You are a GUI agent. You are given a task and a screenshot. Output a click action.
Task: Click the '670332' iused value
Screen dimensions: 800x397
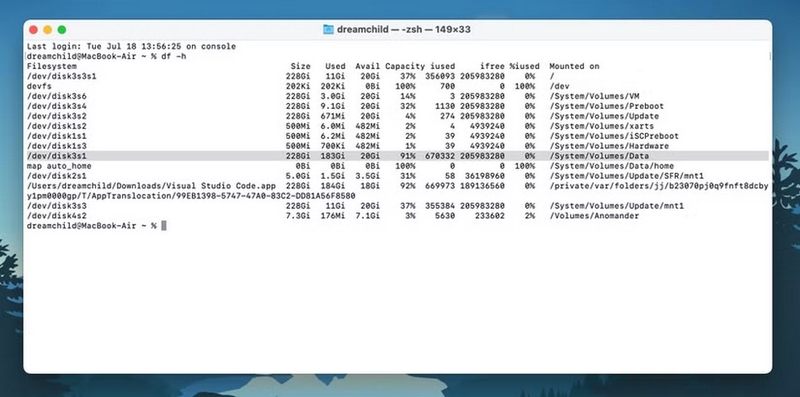(440, 156)
